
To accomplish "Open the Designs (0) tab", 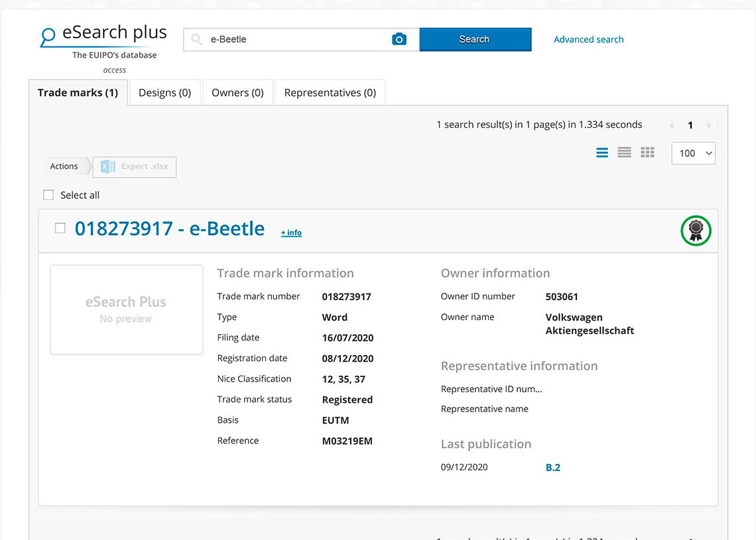I will pos(164,93).
